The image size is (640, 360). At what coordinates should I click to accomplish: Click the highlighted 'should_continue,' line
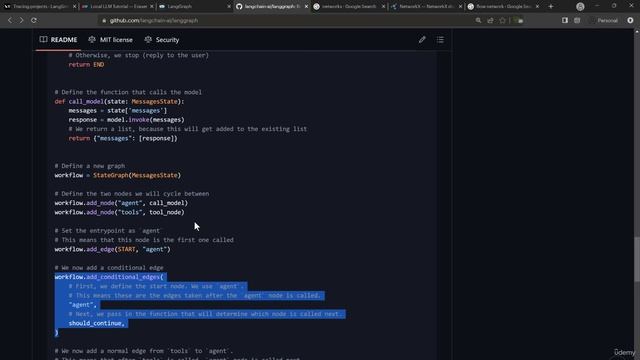(97, 323)
